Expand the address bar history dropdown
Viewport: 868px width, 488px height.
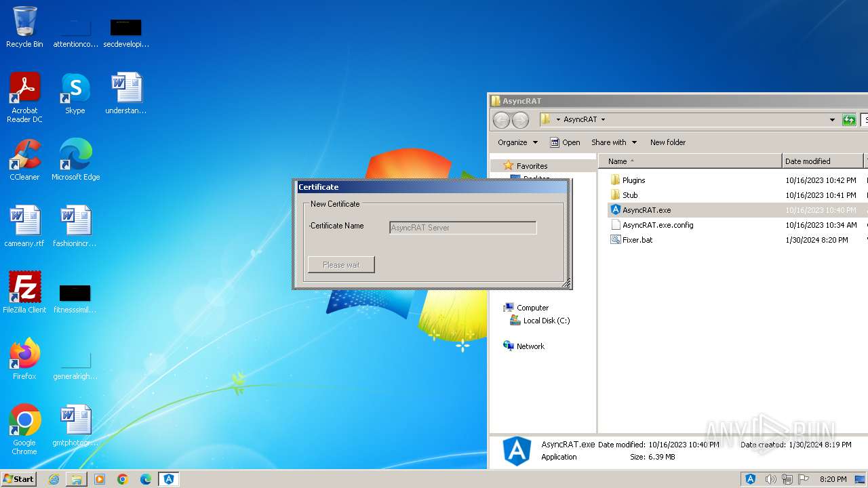pos(832,120)
